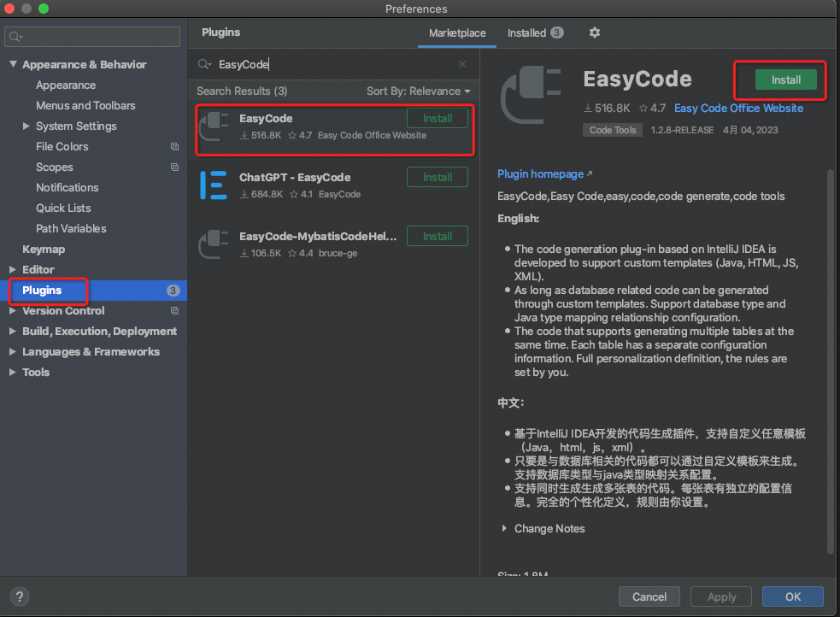Screen dimensions: 840x617
Task: Click the EasyCode plug icon in results
Action: 214,126
